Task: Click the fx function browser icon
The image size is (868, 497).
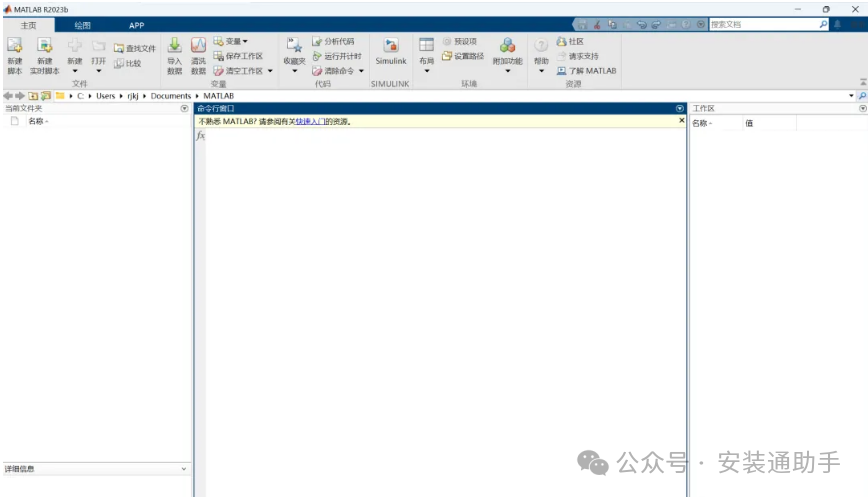Action: click(200, 135)
